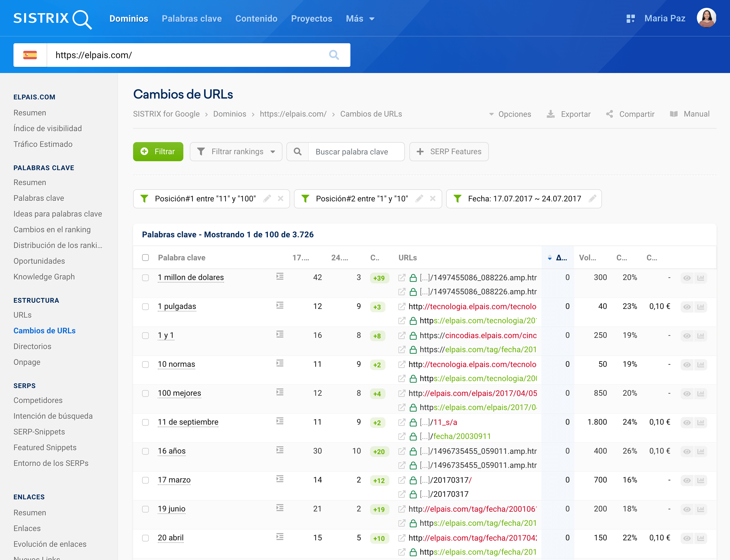Image resolution: width=730 pixels, height=560 pixels.
Task: Click SISTRIX for Google breadcrumb
Action: 166,114
